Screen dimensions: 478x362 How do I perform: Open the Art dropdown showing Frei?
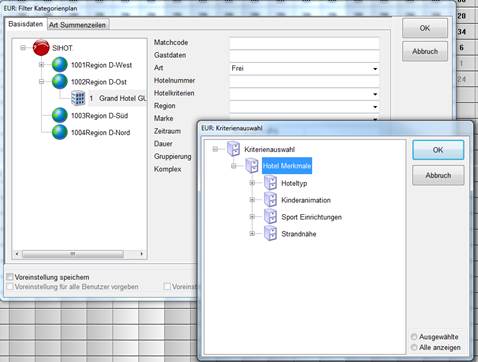click(x=304, y=68)
